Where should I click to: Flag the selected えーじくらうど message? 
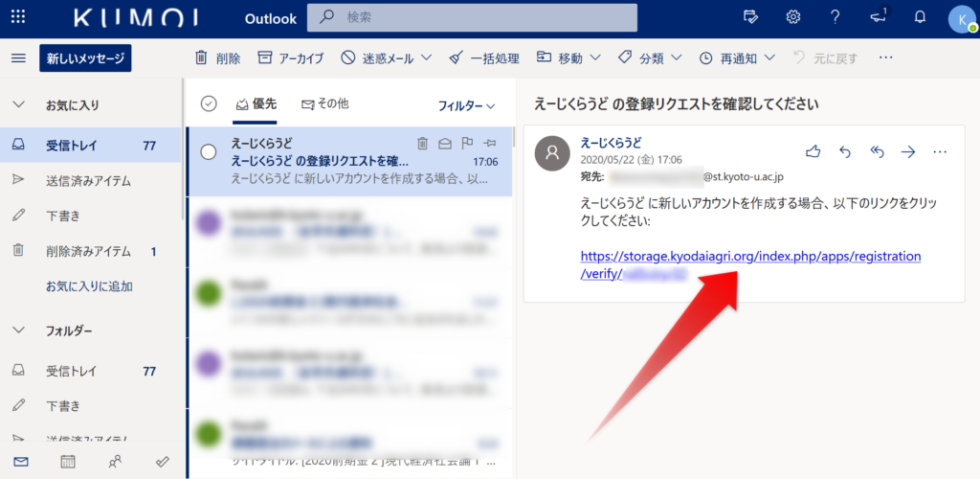[x=468, y=144]
